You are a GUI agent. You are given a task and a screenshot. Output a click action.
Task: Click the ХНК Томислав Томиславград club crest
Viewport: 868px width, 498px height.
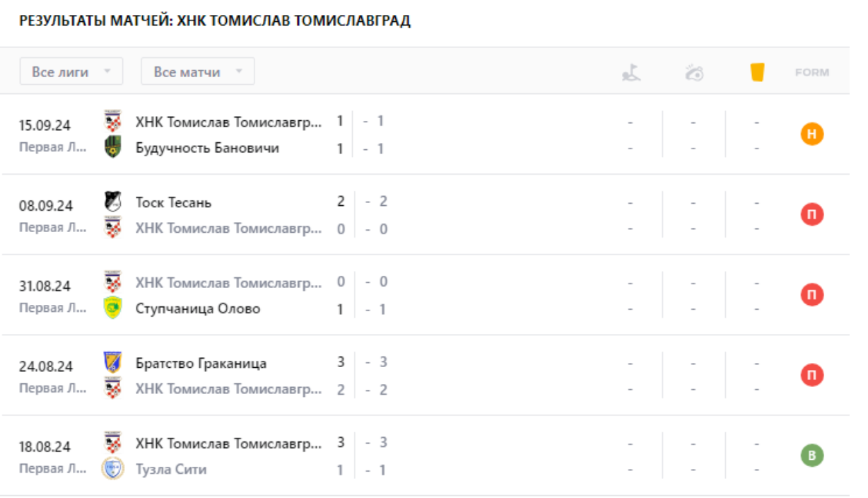(111, 122)
